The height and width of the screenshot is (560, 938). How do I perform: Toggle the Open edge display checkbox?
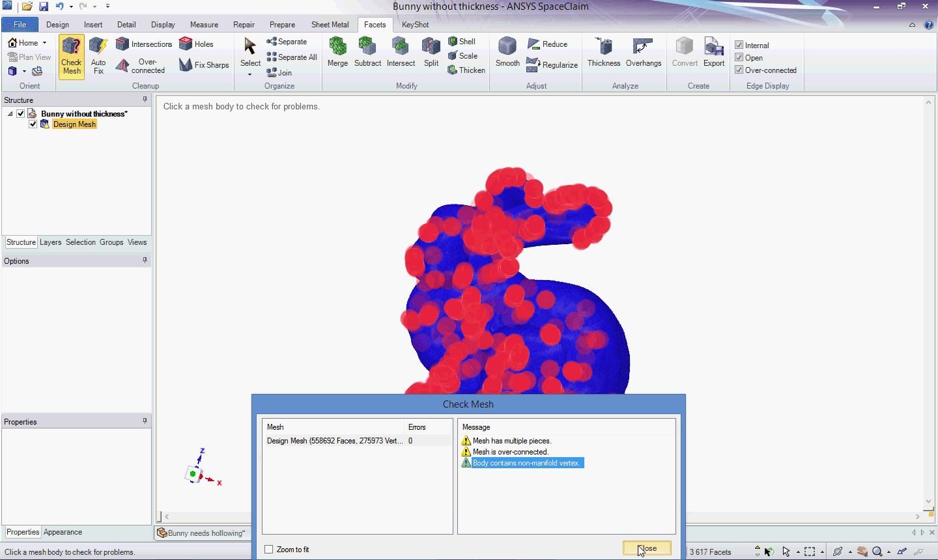(x=739, y=57)
